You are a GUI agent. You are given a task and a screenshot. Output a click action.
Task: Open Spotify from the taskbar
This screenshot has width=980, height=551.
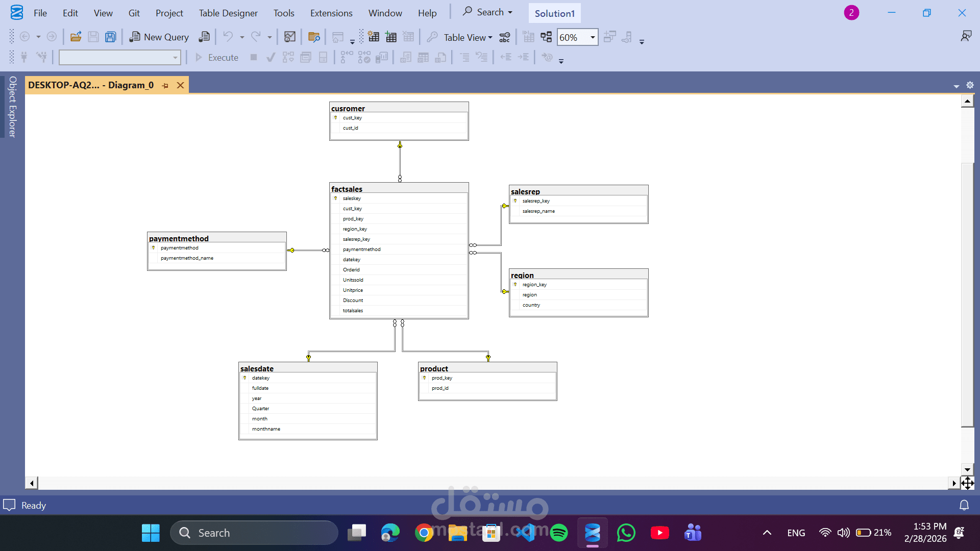tap(559, 533)
